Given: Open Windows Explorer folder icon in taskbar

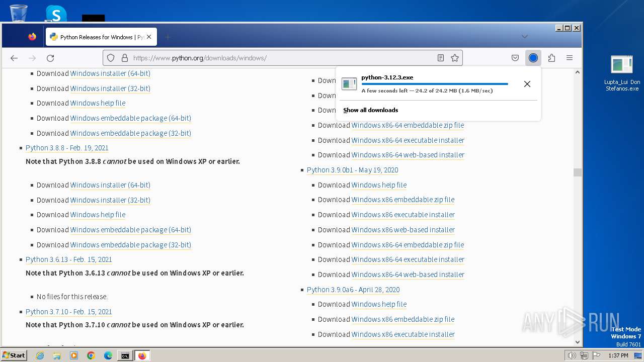Looking at the screenshot, I should (57, 355).
